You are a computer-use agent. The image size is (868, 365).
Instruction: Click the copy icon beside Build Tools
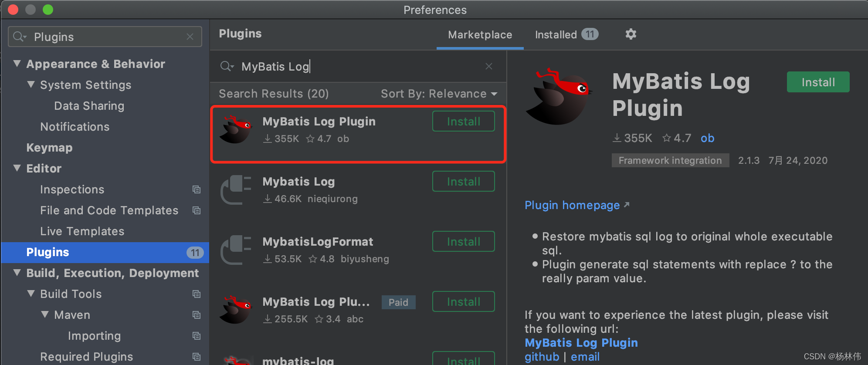[x=197, y=294]
